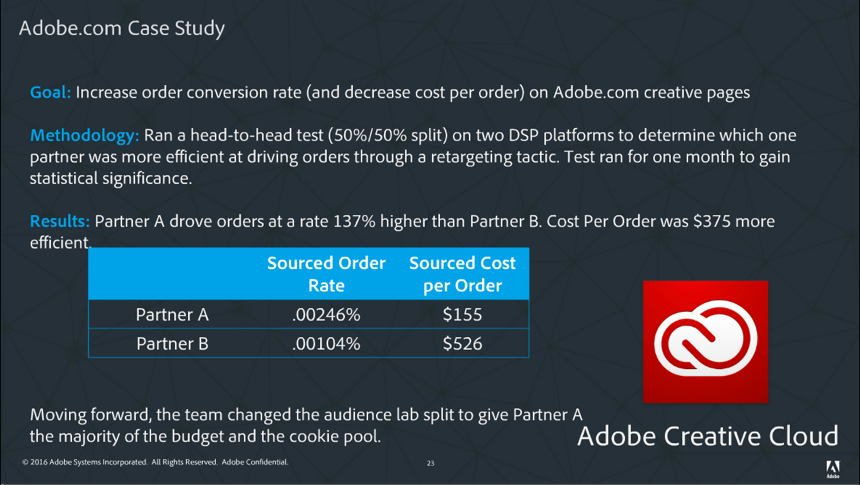This screenshot has width=860, height=485.
Task: Click the blue "Results:" heading
Action: (x=60, y=221)
